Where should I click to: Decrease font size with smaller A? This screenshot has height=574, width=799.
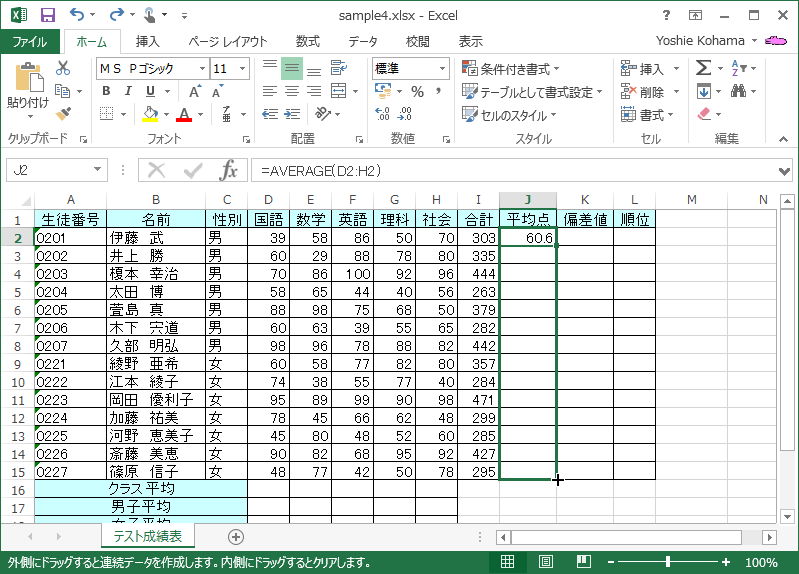pos(218,91)
